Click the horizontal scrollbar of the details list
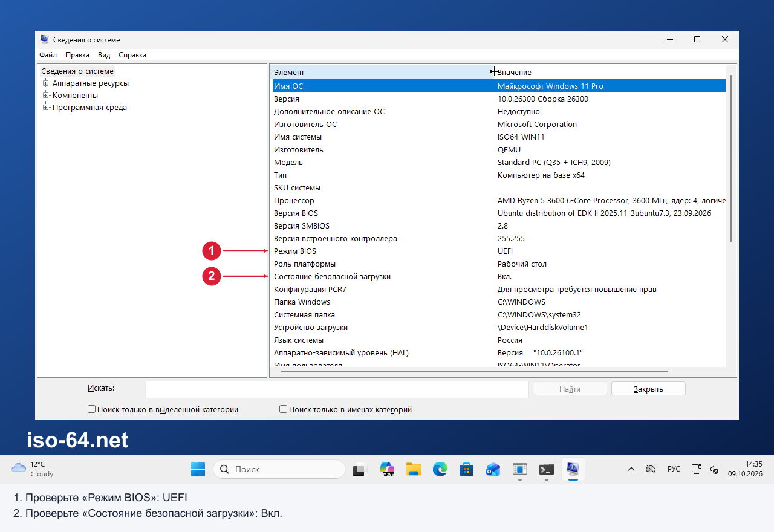The width and height of the screenshot is (774, 532). pyautogui.click(x=474, y=371)
